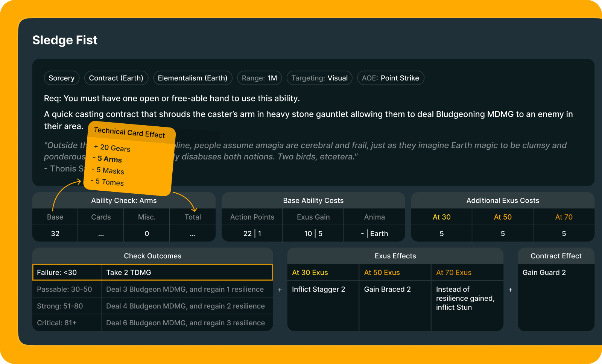Click the Base Ability Costs header
The width and height of the screenshot is (602, 364).
point(313,200)
